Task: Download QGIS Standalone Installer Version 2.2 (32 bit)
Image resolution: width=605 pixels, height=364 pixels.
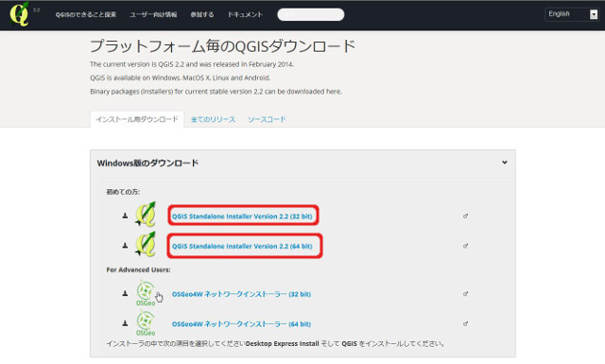Action: tap(242, 217)
